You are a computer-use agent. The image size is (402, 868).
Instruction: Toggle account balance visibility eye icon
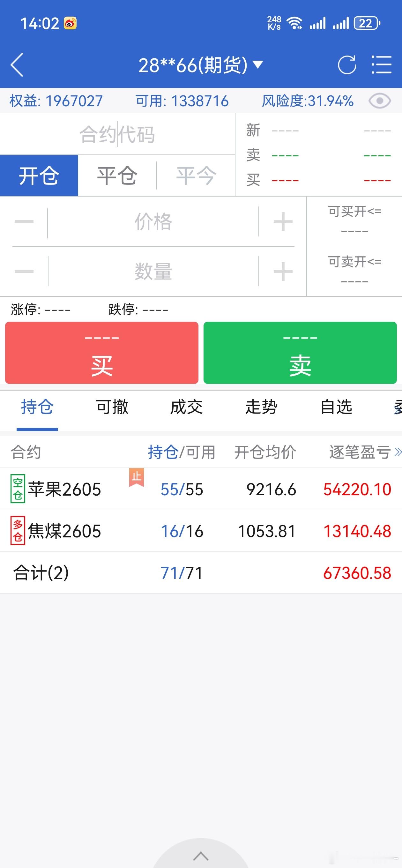point(380,101)
